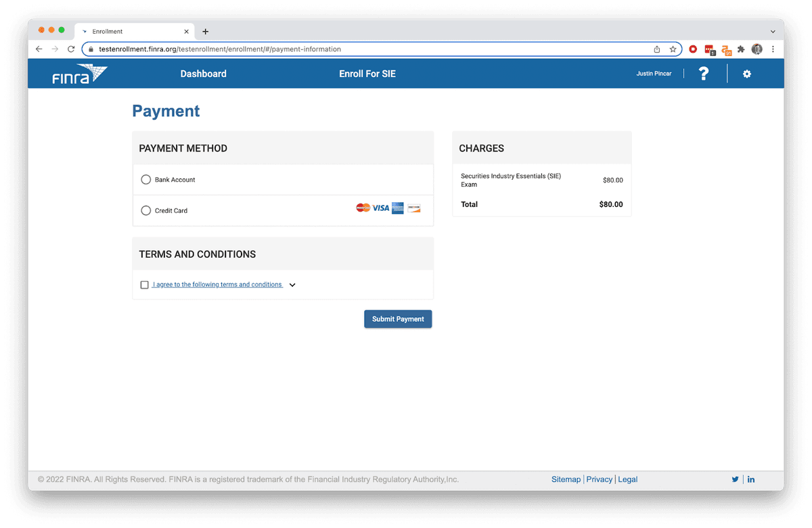
Task: Open the Enroll For SIE menu item
Action: click(x=367, y=74)
